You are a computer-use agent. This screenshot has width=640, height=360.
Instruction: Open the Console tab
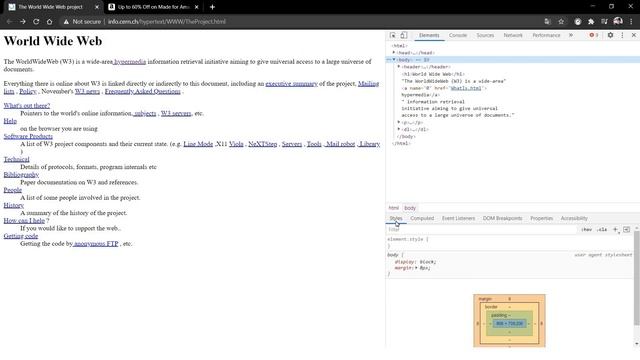pos(458,35)
